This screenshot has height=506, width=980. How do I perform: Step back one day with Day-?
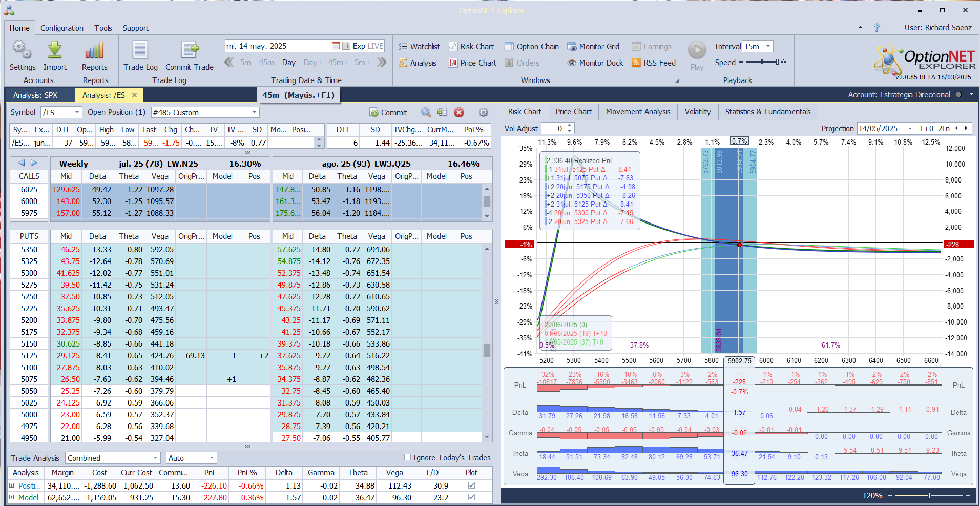coord(290,63)
